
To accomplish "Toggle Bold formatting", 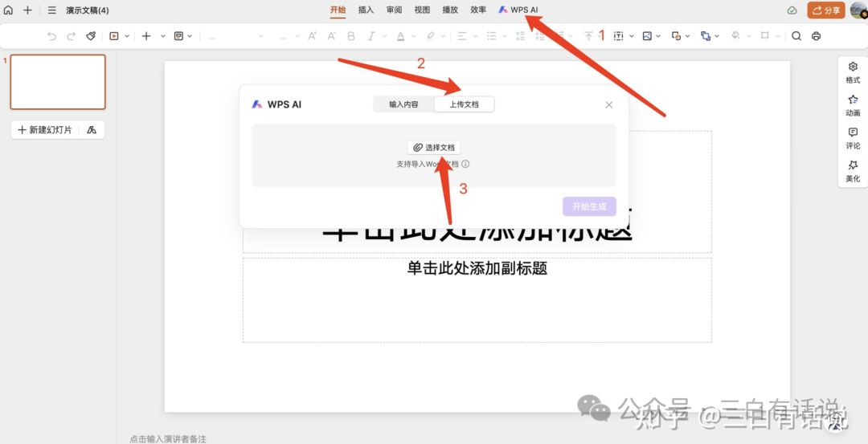I will coord(351,36).
